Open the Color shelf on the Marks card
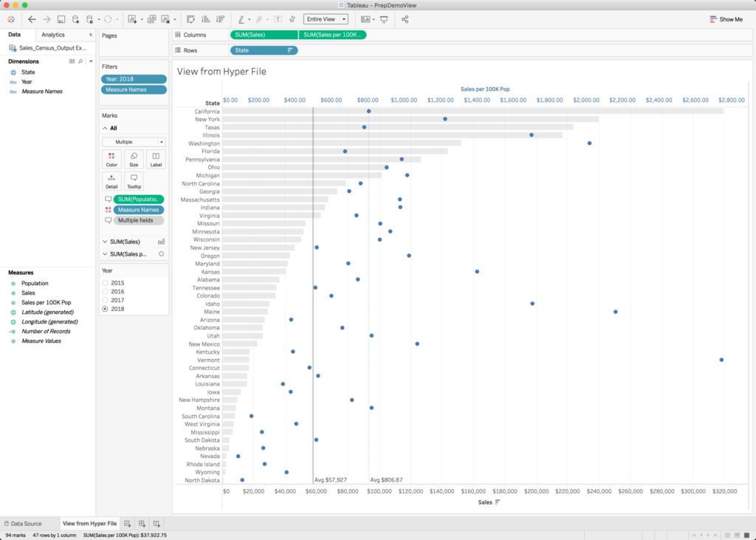756x540 pixels. coord(111,159)
